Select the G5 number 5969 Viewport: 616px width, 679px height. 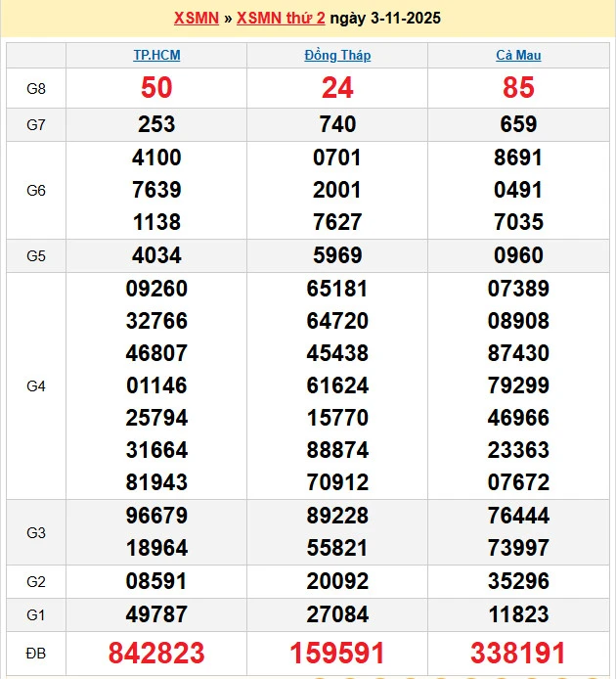(337, 255)
